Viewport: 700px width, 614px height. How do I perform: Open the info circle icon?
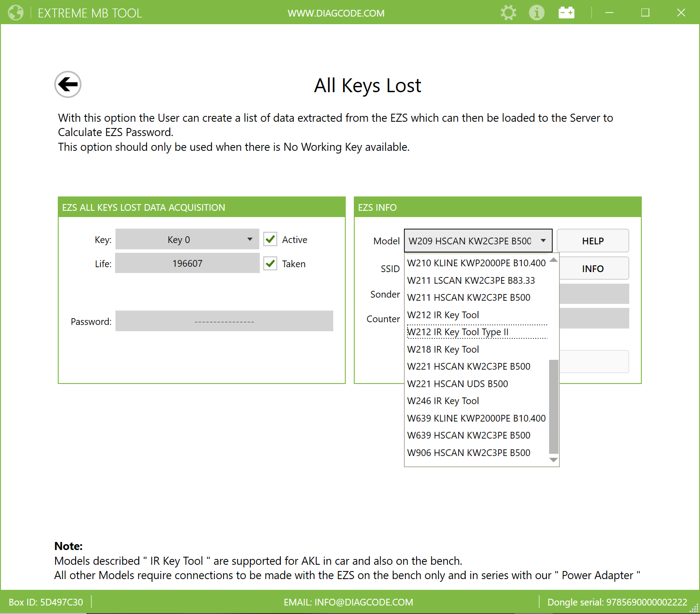[x=537, y=13]
